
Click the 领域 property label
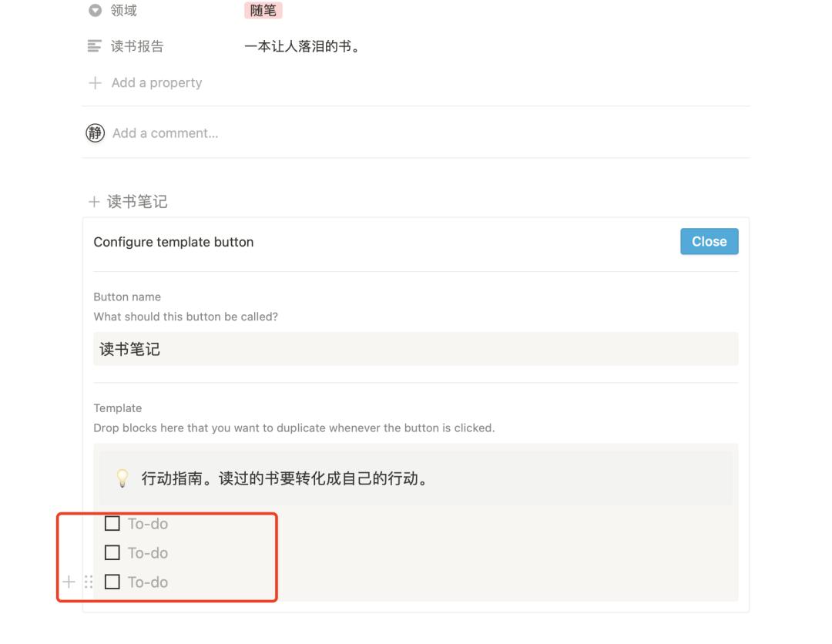coord(123,10)
